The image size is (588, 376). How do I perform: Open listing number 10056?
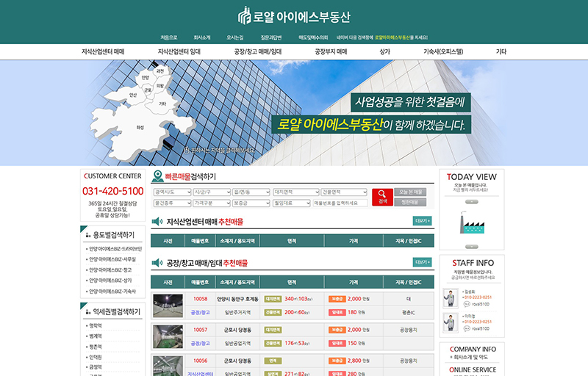point(200,361)
